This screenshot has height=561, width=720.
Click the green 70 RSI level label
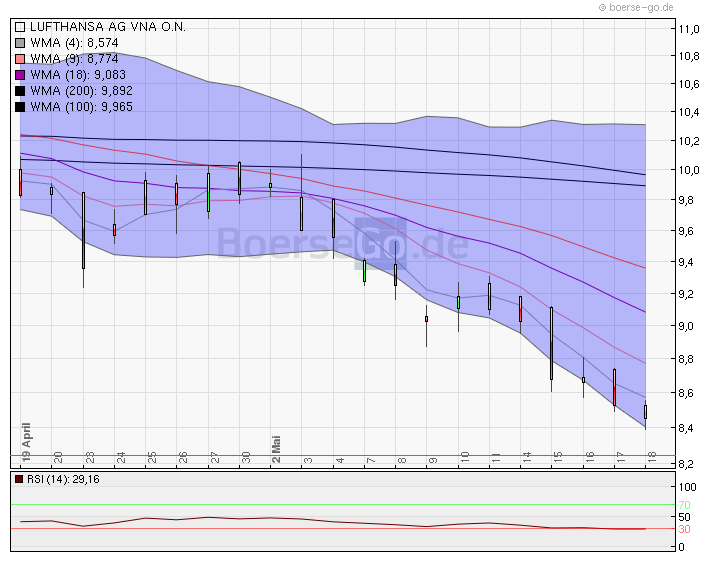[x=685, y=505]
